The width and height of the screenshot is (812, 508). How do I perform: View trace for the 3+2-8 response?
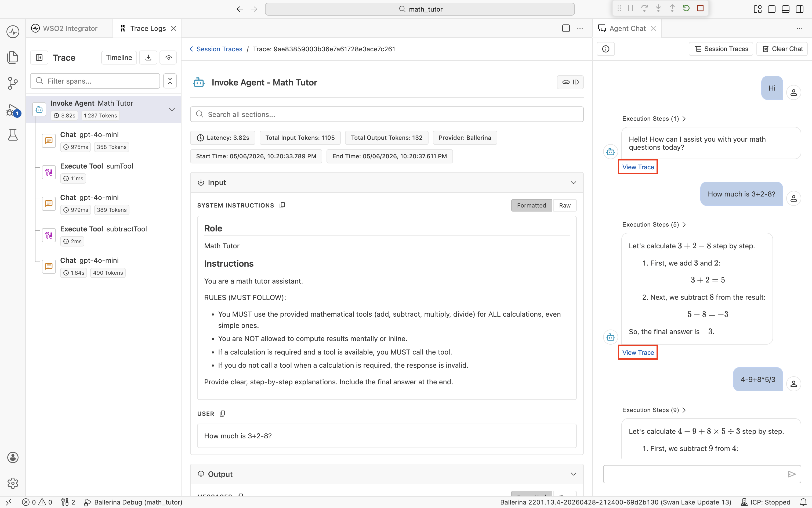click(638, 352)
